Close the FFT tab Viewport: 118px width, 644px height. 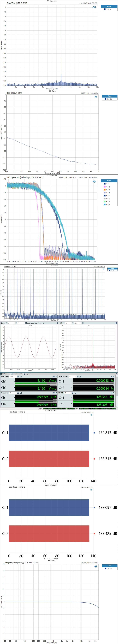(x=63, y=323)
